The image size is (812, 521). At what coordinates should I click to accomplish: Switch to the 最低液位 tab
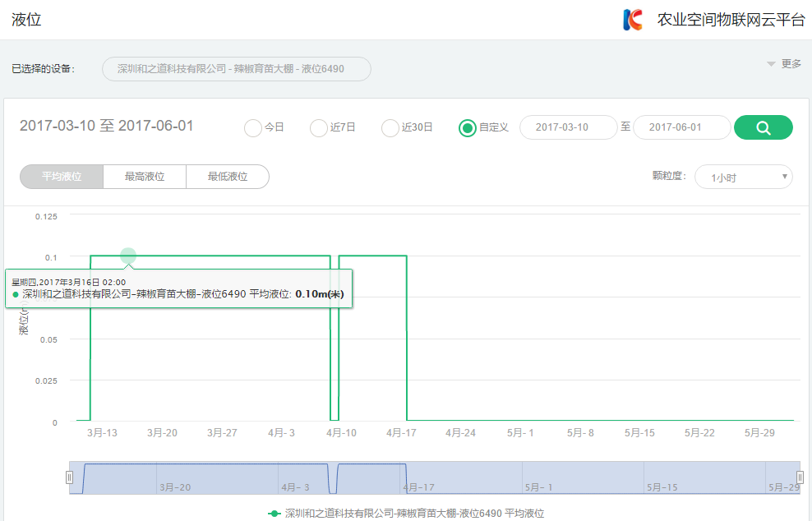(228, 177)
